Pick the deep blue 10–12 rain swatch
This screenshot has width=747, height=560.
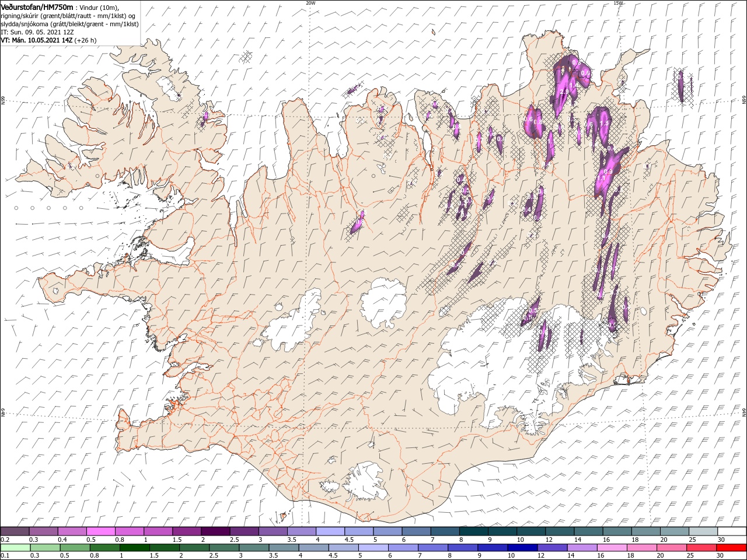(x=523, y=548)
